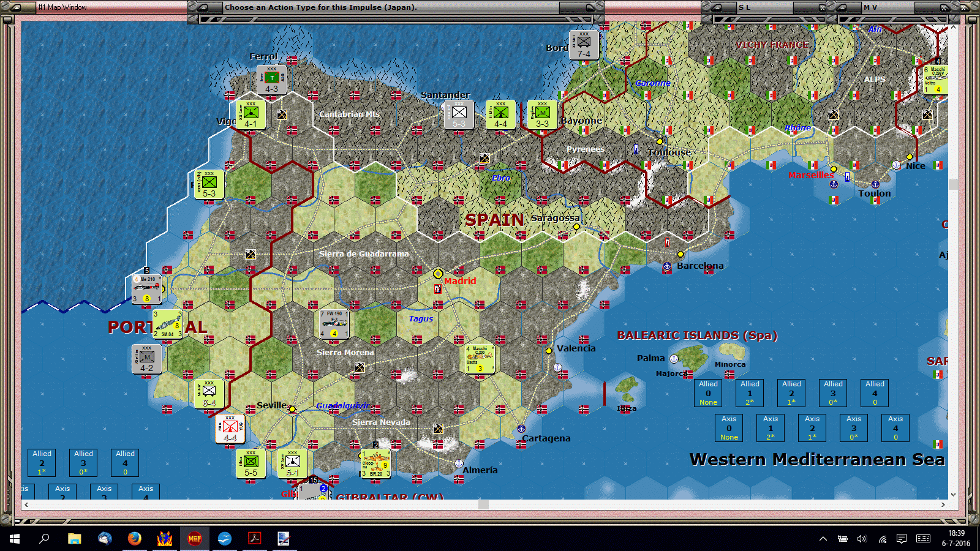Select the 4-4 mountain unit east of Santander
Screen dimensions: 980x551
[x=500, y=114]
